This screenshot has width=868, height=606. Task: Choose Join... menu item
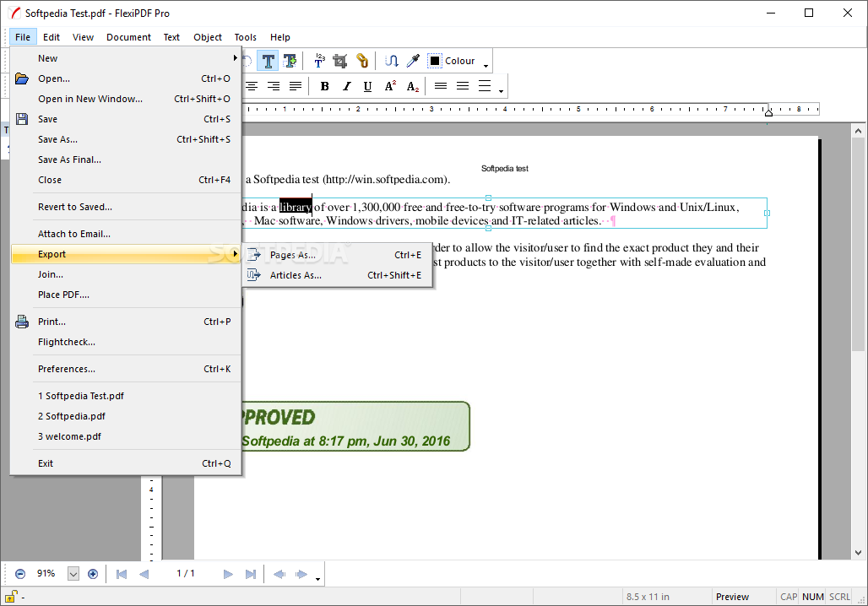[126, 274]
